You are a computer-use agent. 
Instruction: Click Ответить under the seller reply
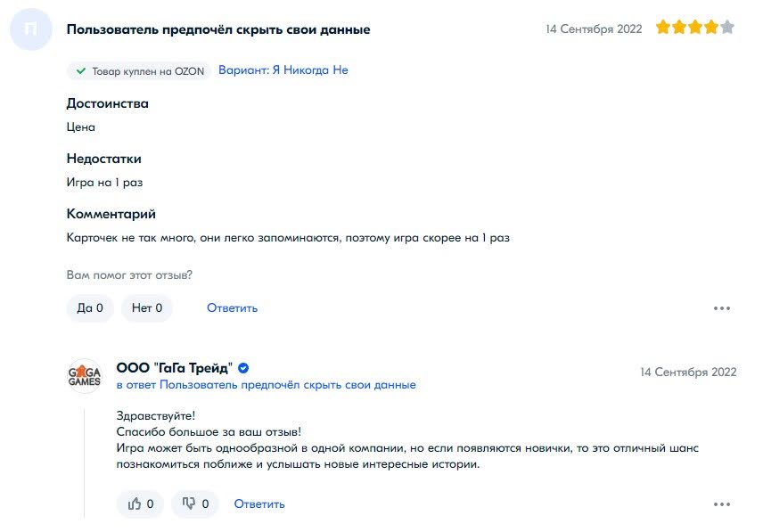pyautogui.click(x=259, y=503)
